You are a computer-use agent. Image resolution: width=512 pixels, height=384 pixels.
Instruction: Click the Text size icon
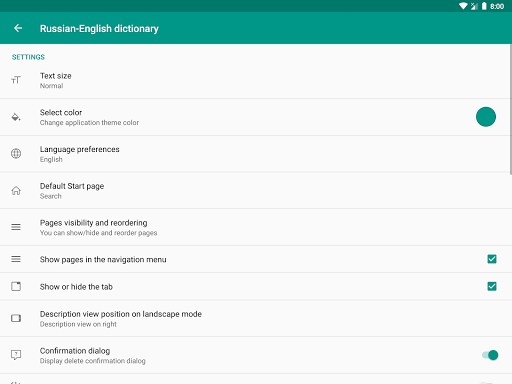[x=16, y=80]
